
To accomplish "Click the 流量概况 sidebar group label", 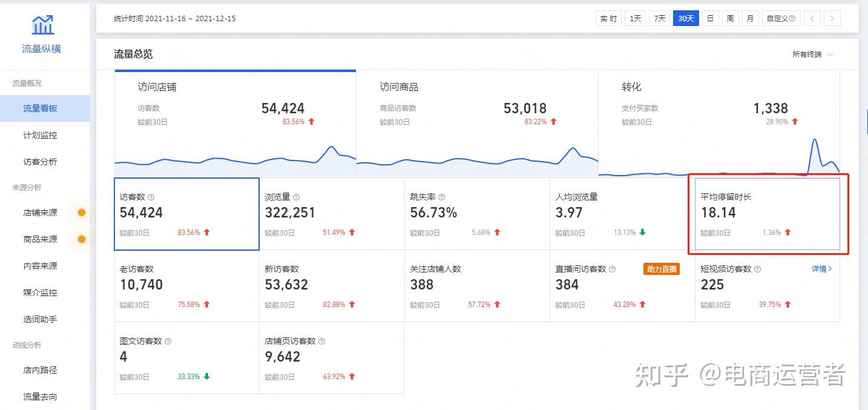I will 27,84.
